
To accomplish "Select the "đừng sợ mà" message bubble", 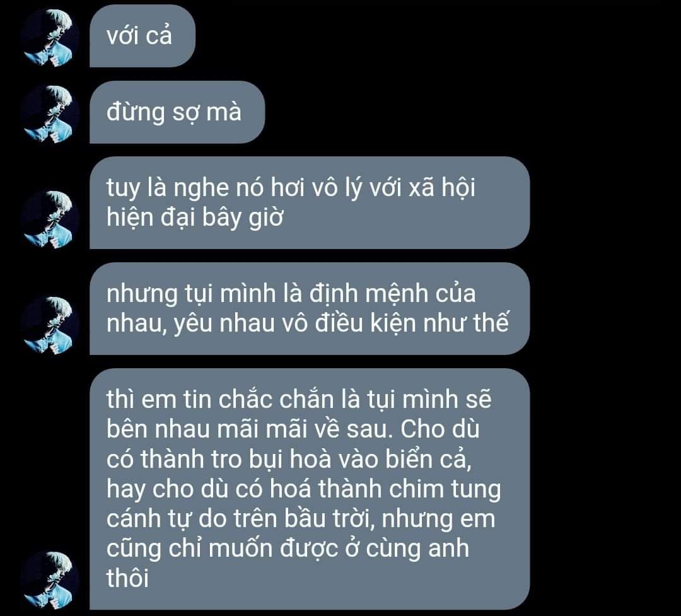I will click(x=177, y=112).
